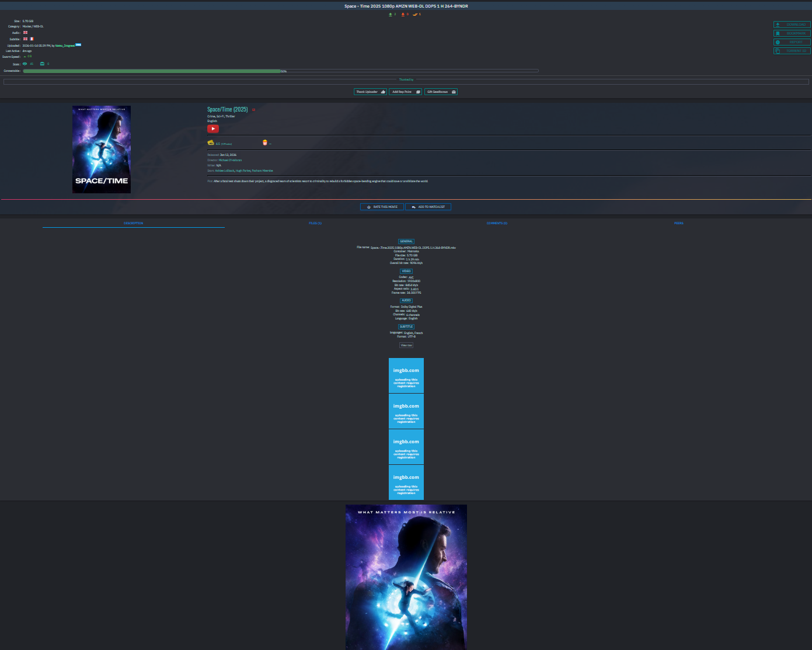Click the red leechers down-arrow icon

(403, 14)
